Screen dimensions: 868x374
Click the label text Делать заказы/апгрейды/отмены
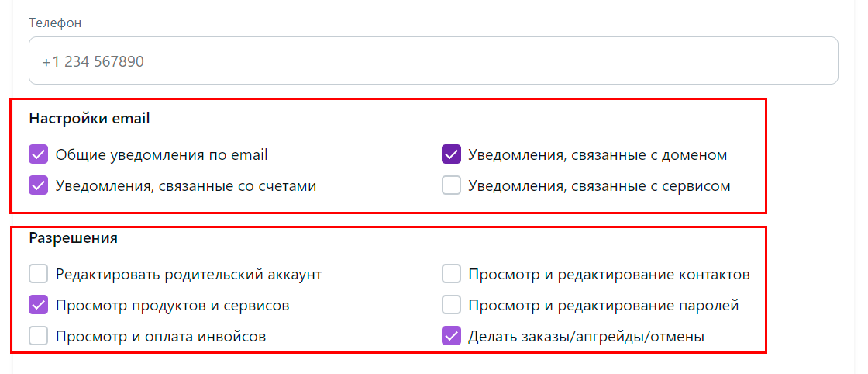click(586, 336)
